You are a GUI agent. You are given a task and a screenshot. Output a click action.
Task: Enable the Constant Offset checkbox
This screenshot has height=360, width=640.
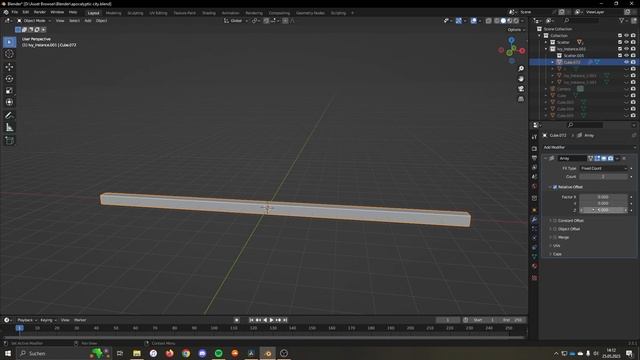coord(555,220)
